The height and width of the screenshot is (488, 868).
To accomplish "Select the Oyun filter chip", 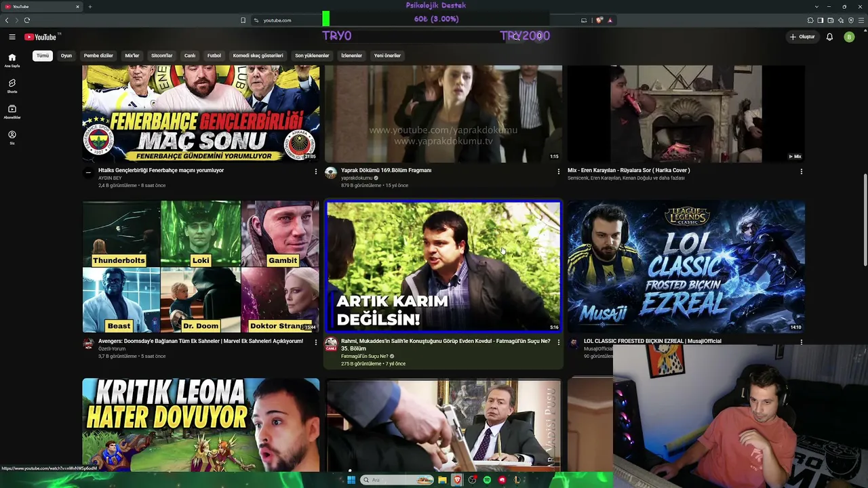I will 66,56.
